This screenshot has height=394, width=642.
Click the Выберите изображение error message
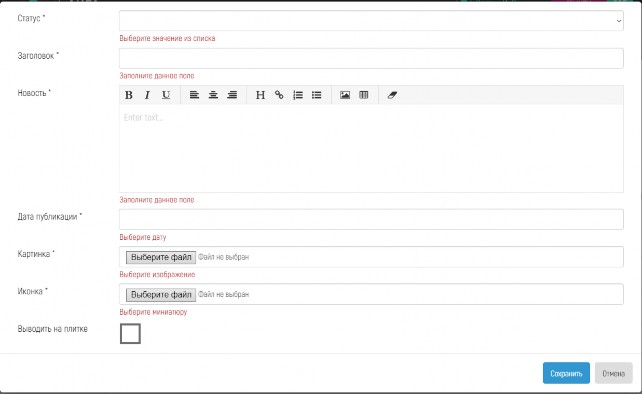(157, 274)
